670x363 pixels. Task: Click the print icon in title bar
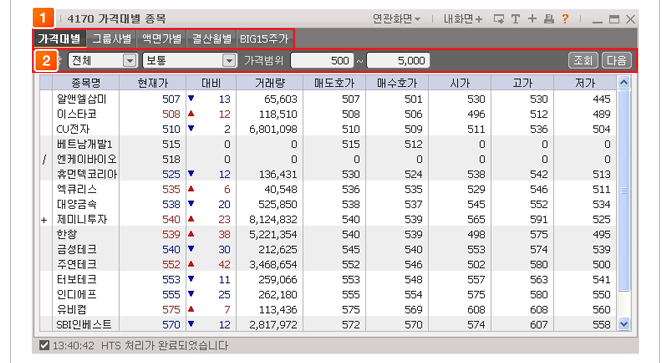(x=549, y=19)
